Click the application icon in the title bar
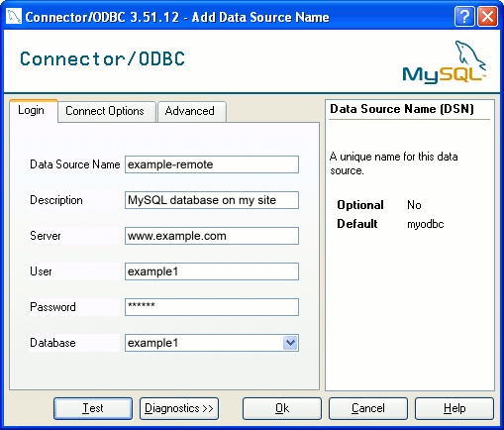 pos(14,17)
